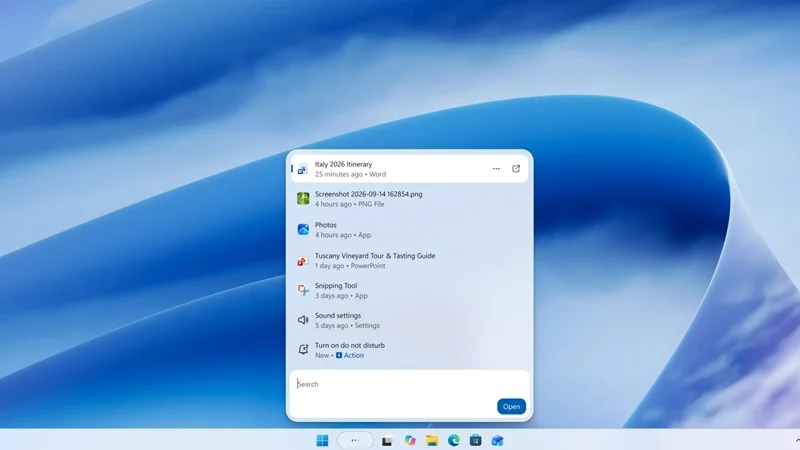Click the green thumbnail of Screenshot 2026-09-14 162854.png
Screen dimensions: 800x450
pos(303,198)
